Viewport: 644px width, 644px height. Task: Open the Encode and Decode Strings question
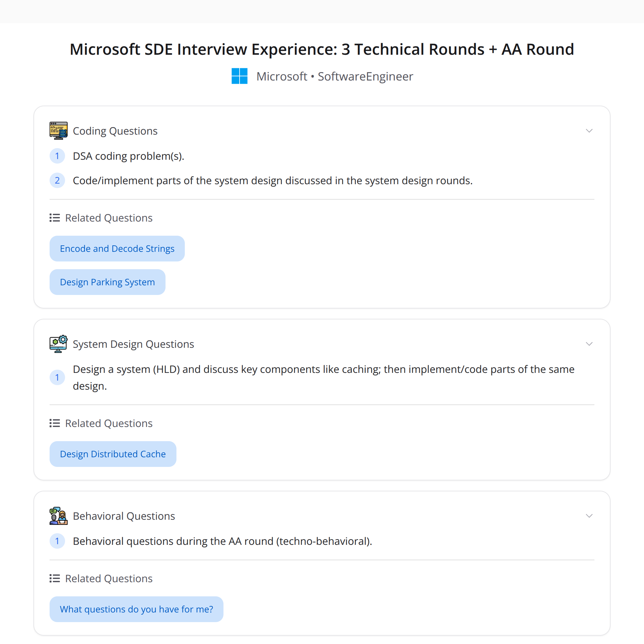coord(117,249)
